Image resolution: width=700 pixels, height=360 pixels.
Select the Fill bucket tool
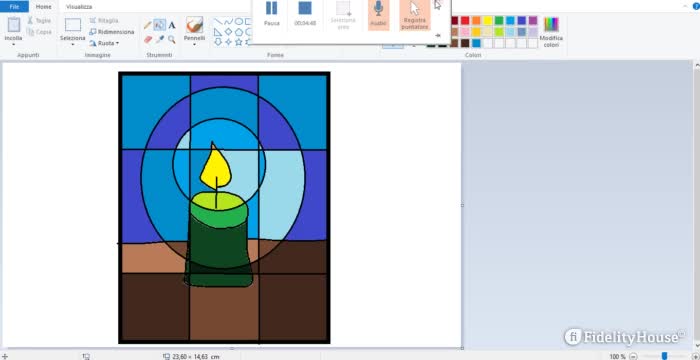click(x=160, y=25)
